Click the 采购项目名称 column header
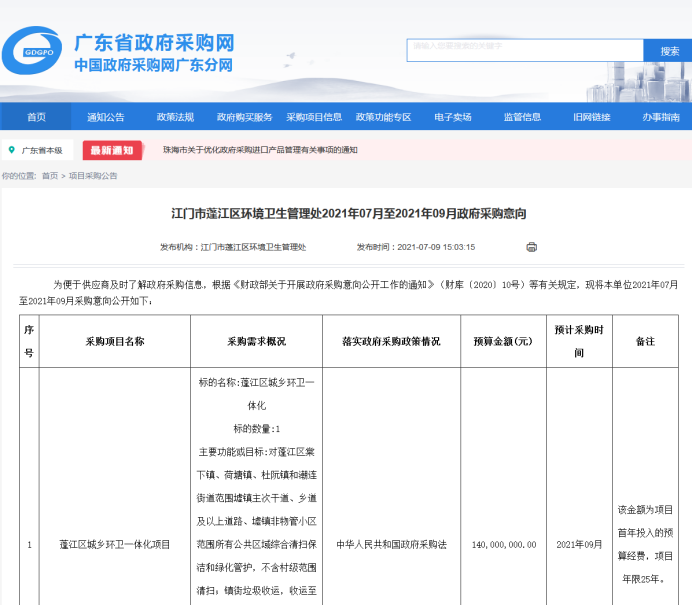 pyautogui.click(x=115, y=341)
